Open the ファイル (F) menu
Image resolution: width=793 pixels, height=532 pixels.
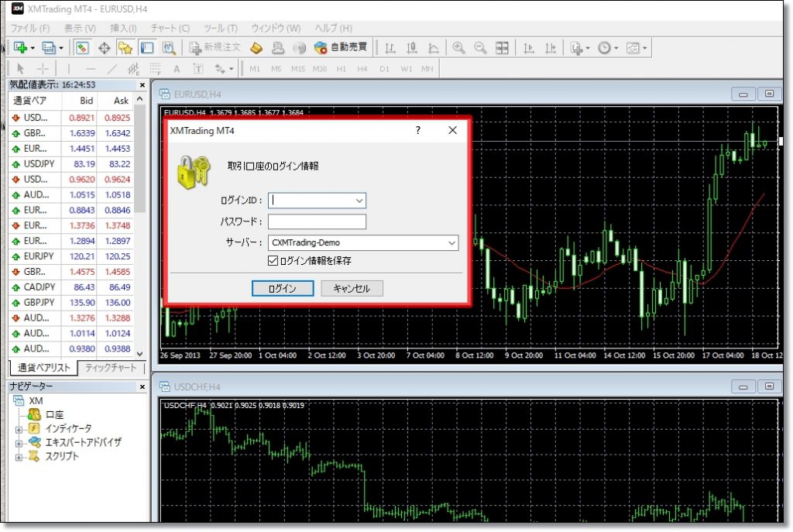tap(30, 29)
